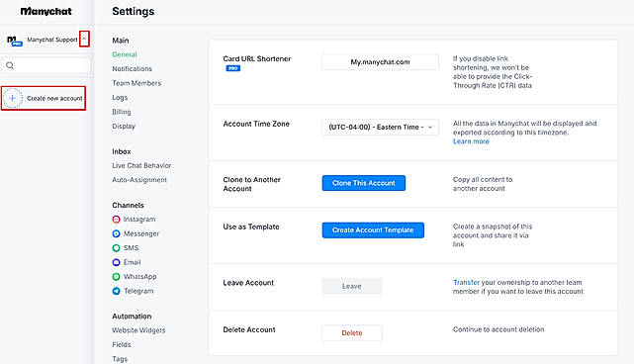Focus the account search field

pos(46,65)
